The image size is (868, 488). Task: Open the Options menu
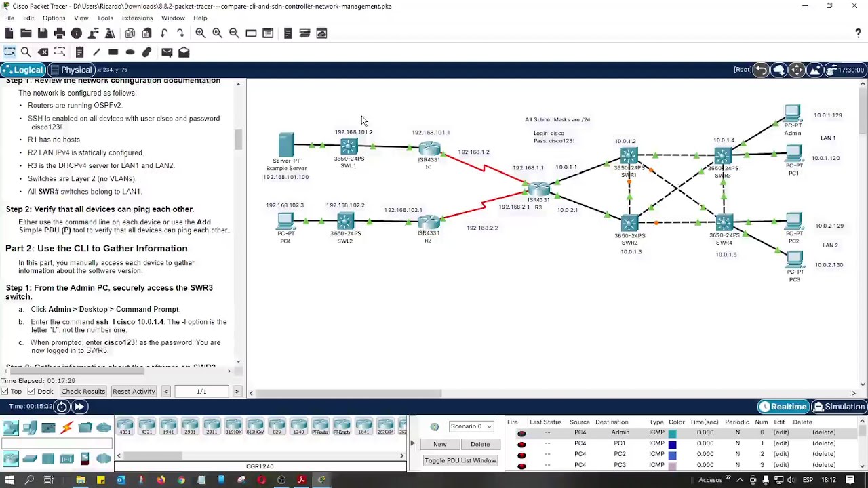coord(54,18)
